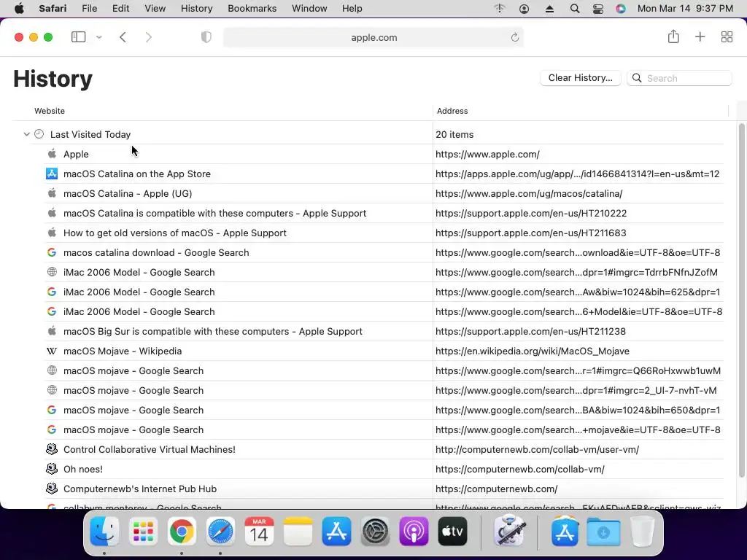Open System Preferences from the Dock
The image size is (747, 560).
(376, 532)
